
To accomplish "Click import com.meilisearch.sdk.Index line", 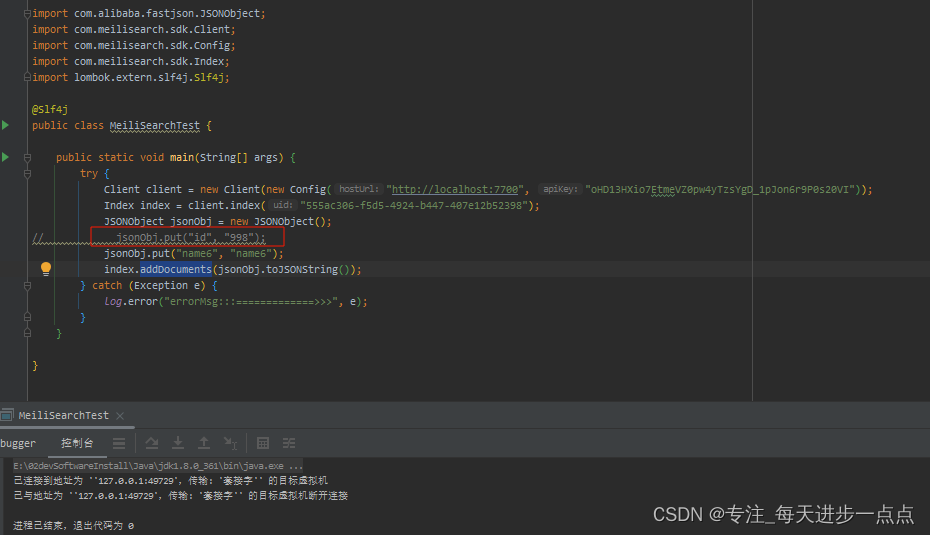I will coord(130,61).
